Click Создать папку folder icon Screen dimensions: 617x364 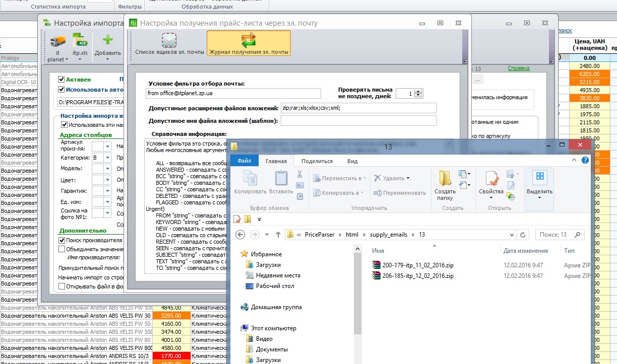coord(445,178)
